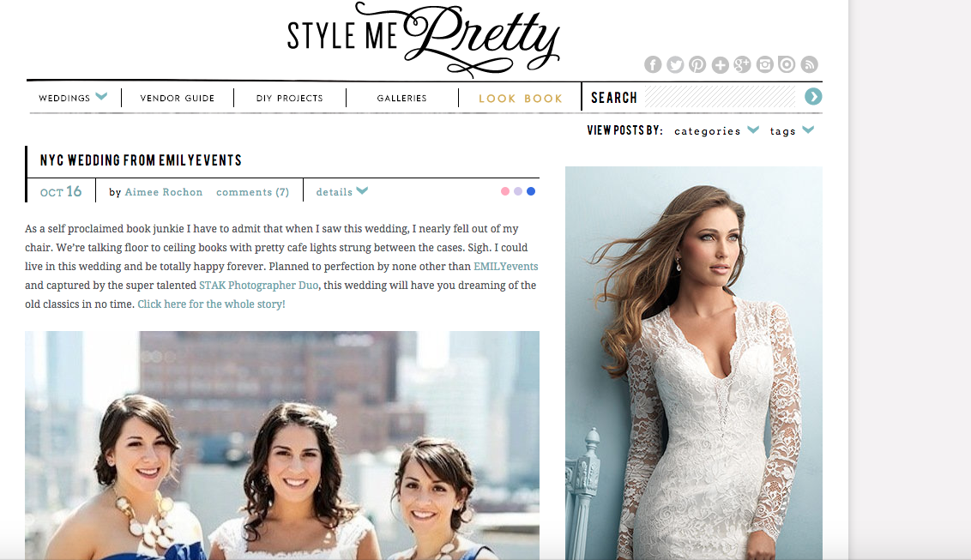Open the Vendor Guide menu item

[x=177, y=98]
